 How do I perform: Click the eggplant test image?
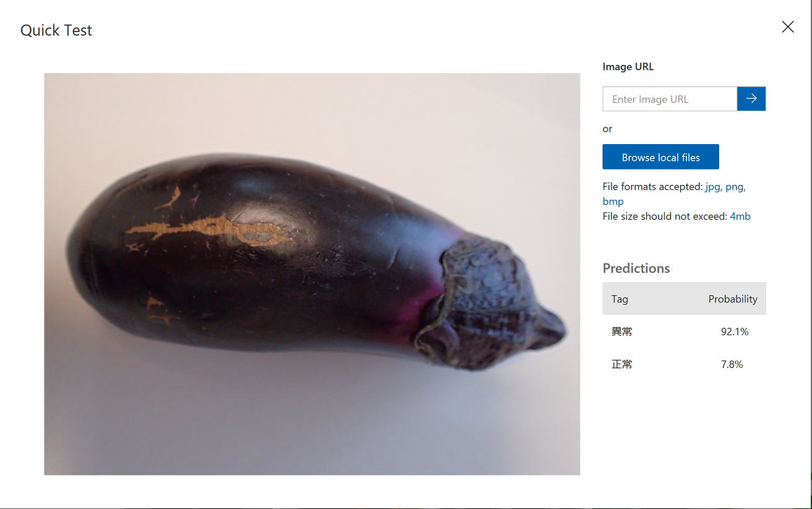[312, 274]
